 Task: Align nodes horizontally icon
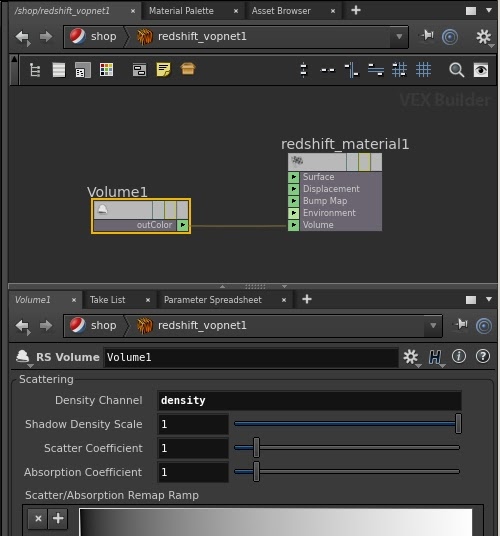[x=327, y=70]
